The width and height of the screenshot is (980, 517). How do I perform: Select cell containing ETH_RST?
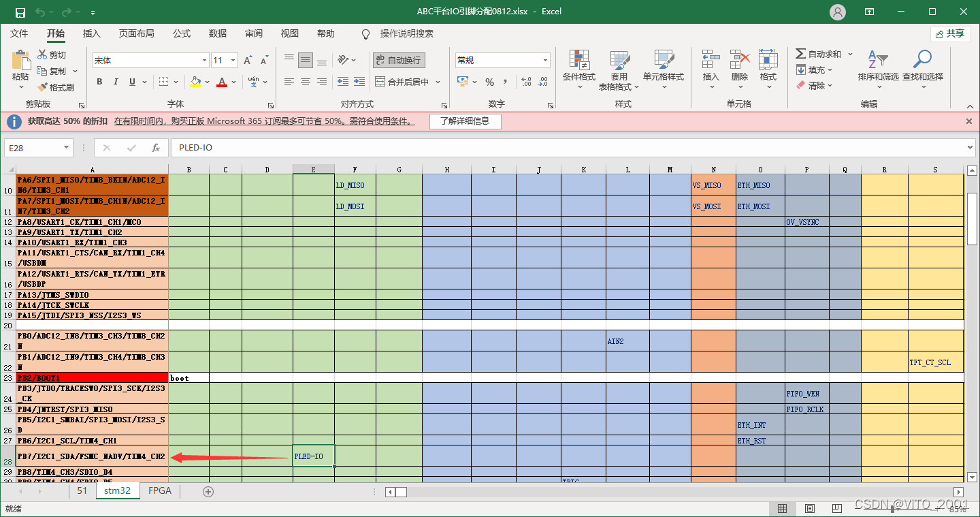tap(760, 440)
